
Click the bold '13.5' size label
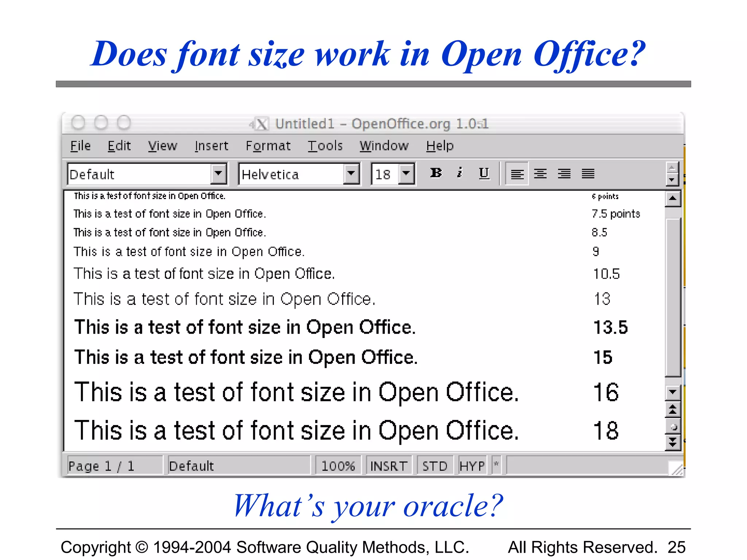[611, 327]
